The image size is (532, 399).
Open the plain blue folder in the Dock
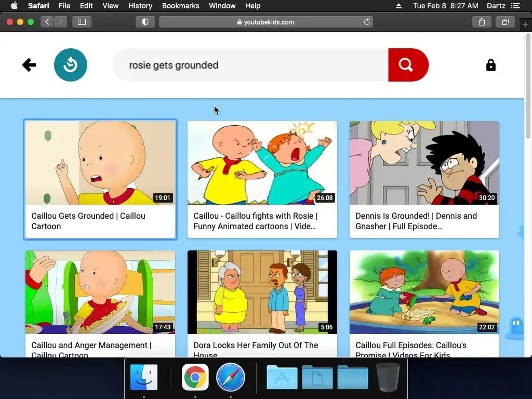click(x=353, y=377)
